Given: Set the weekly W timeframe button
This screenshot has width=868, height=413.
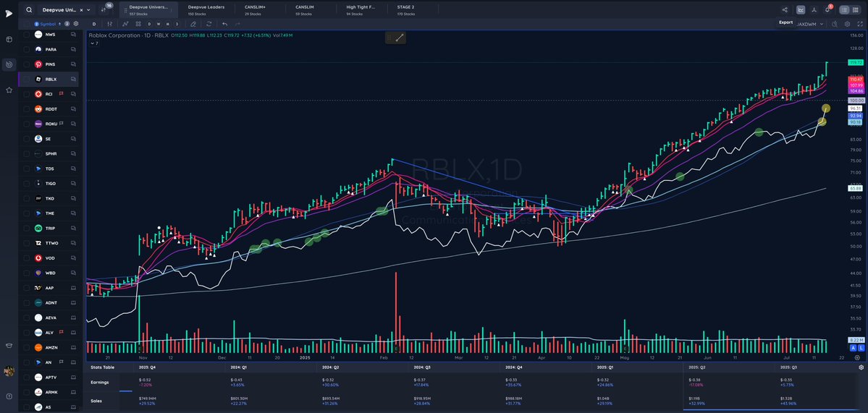Looking at the screenshot, I should (x=159, y=24).
